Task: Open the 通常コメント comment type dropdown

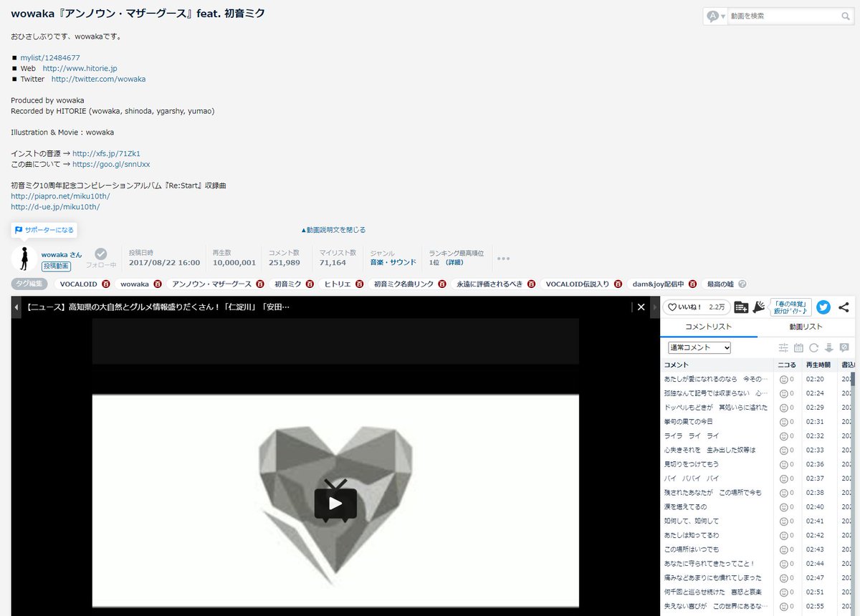Action: pyautogui.click(x=699, y=347)
